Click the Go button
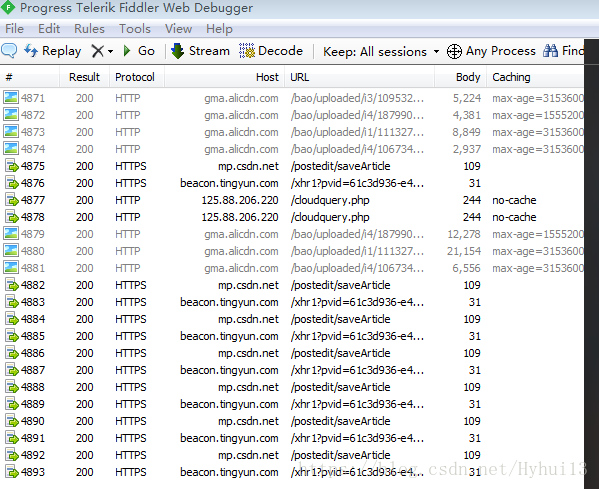The width and height of the screenshot is (599, 489). coord(139,51)
